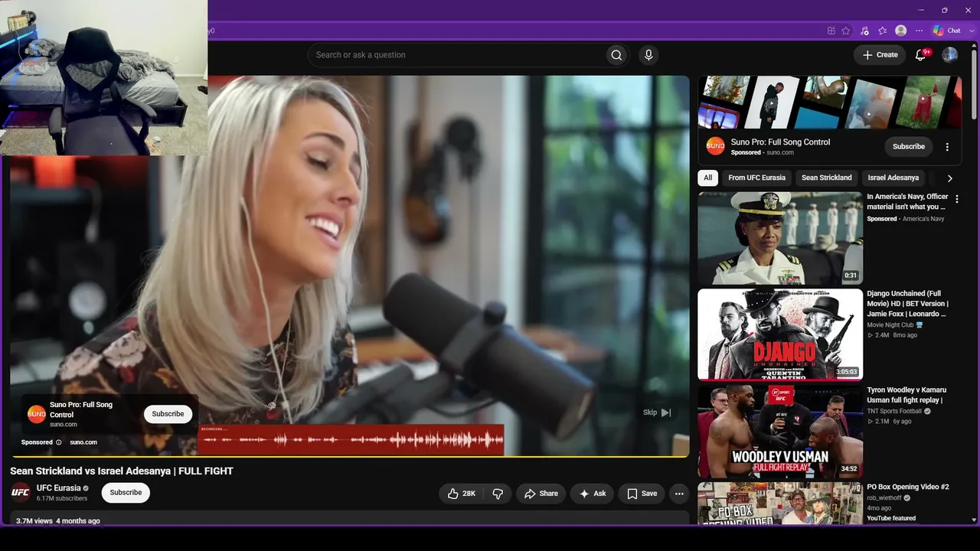Image resolution: width=980 pixels, height=551 pixels.
Task: Start voice search with the microphone
Action: point(648,55)
